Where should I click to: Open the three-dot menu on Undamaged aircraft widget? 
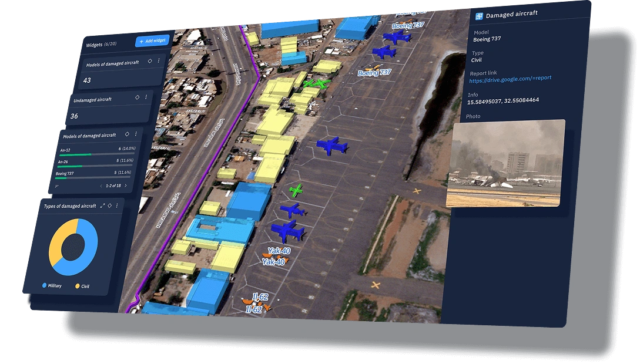pyautogui.click(x=145, y=97)
